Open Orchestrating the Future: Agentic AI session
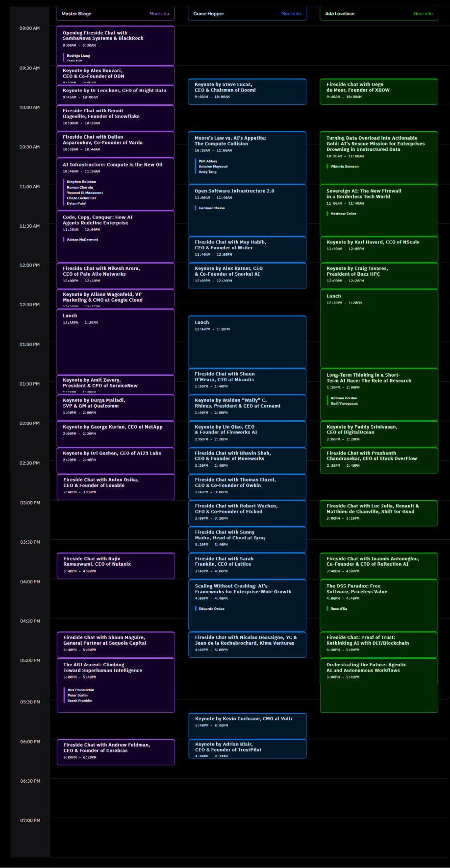The width and height of the screenshot is (450, 868). (379, 685)
